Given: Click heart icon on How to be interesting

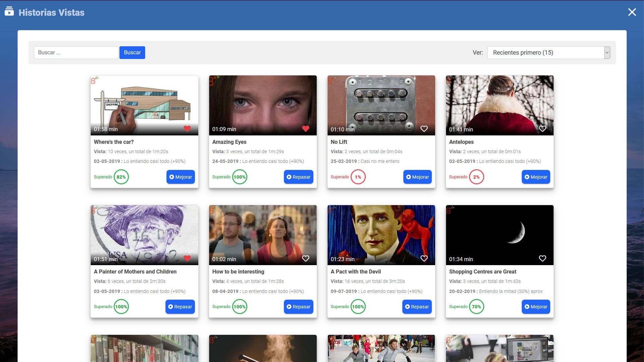Looking at the screenshot, I should coord(306,258).
